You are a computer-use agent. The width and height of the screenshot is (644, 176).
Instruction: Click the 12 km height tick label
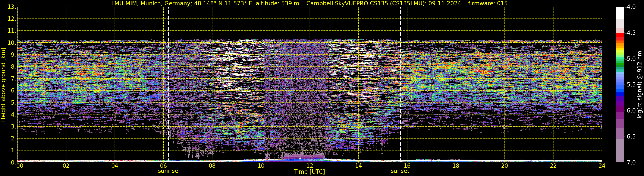[12, 19]
